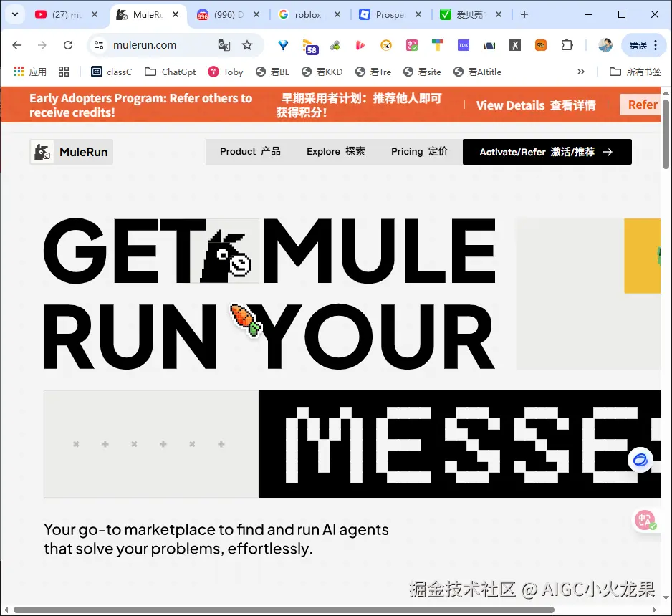Bookmark this page with the star icon
The image size is (672, 616).
247,45
